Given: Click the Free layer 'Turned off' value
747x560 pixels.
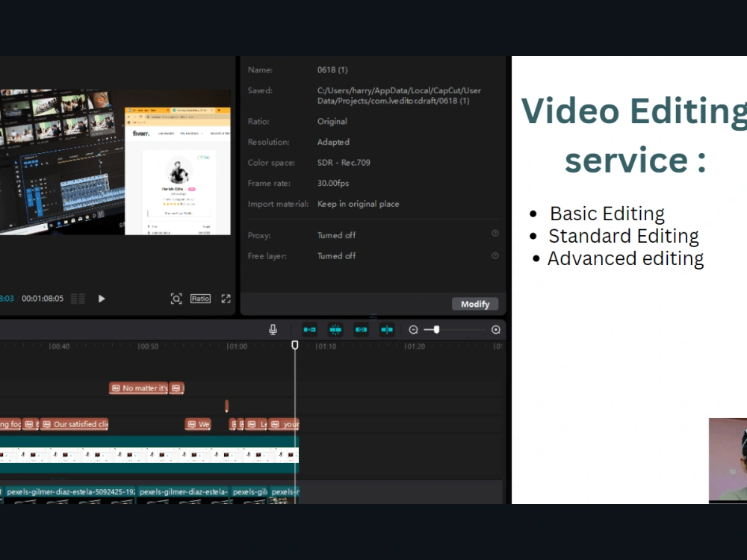Looking at the screenshot, I should 336,255.
